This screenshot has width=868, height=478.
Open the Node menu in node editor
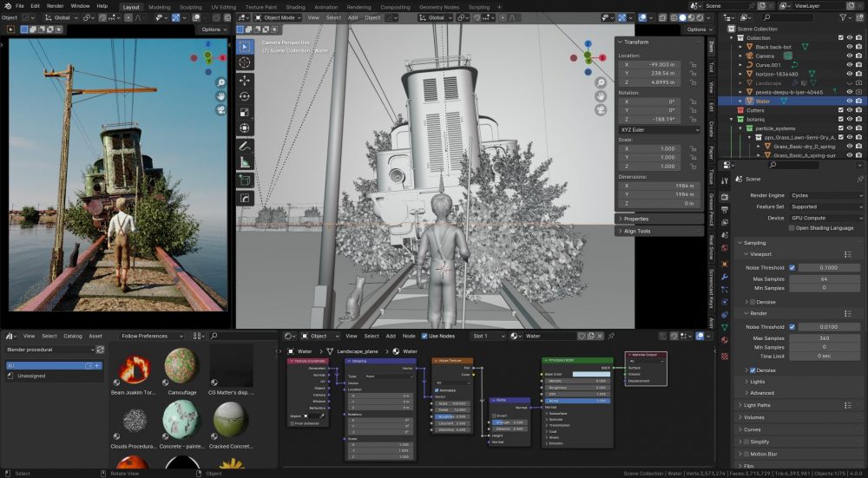(x=409, y=336)
